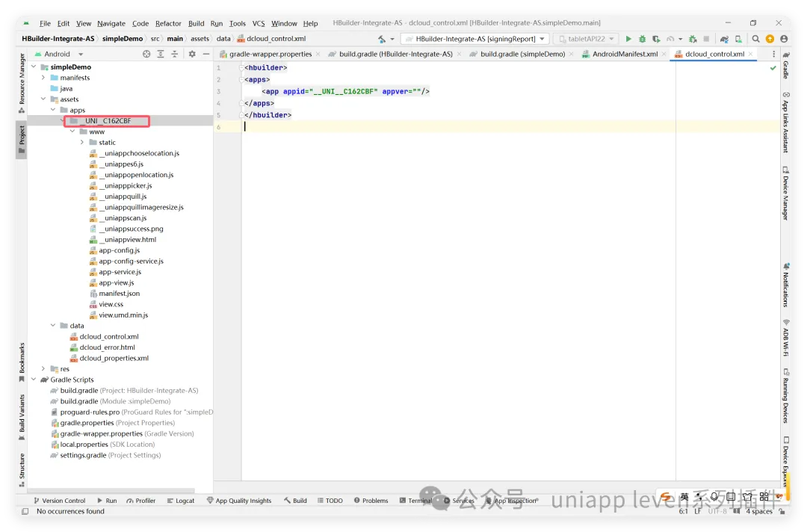Viewport: 807px width, 532px height.
Task: Open Device Manager side panel
Action: click(x=786, y=194)
